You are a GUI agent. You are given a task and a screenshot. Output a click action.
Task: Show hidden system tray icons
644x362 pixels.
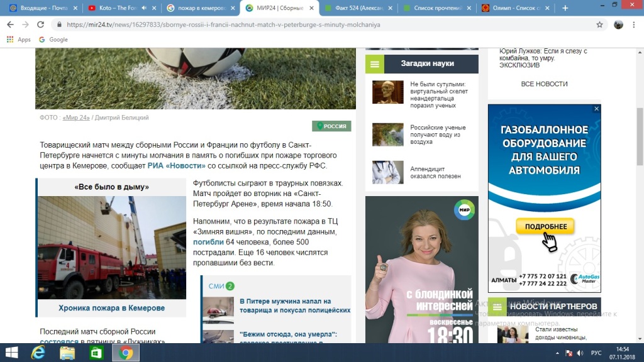coord(557,353)
